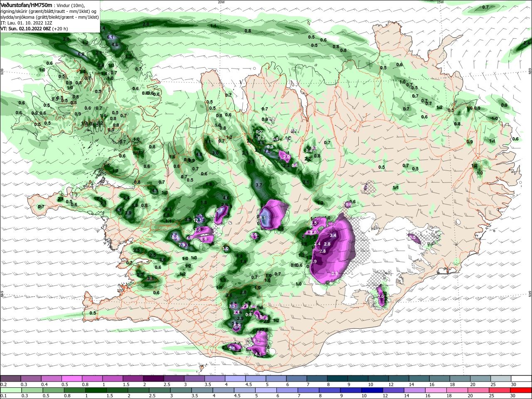The width and height of the screenshot is (532, 399).
Task: Click the orchid 0.4 swatch in upper legend row
Action: tap(51, 379)
